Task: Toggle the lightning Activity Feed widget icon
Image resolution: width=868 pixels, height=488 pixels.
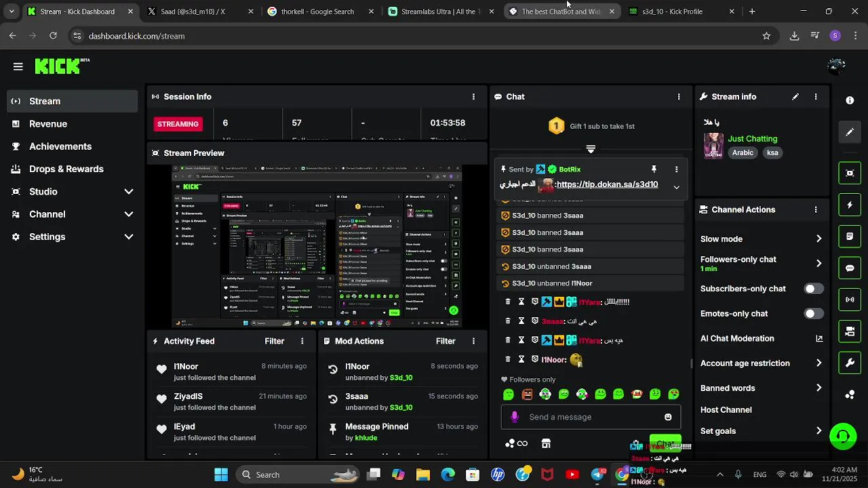Action: pyautogui.click(x=850, y=205)
